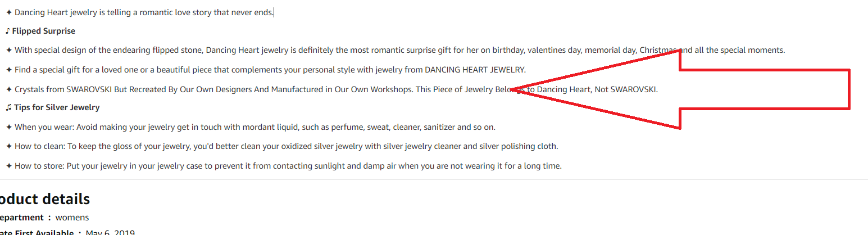The width and height of the screenshot is (868, 235).
Task: Click the uppercase "DANCING HEART JEWELRY" text
Action: coord(475,70)
